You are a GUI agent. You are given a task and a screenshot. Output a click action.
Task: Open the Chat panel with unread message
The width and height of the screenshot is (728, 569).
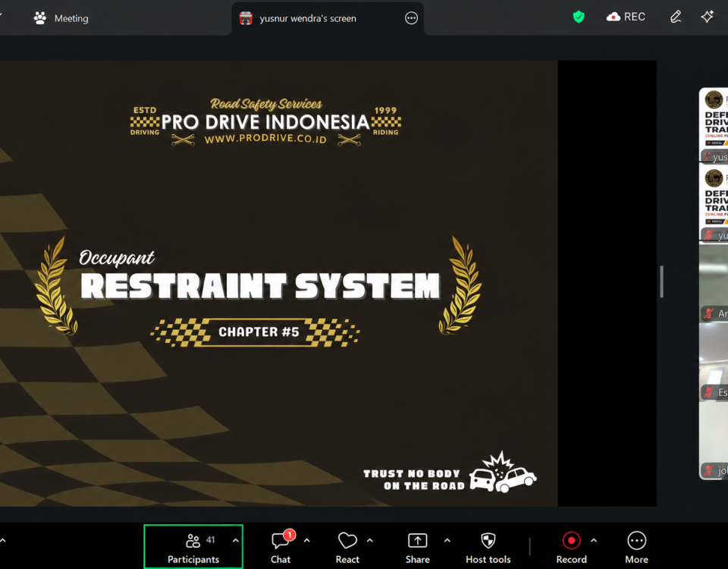click(x=281, y=547)
